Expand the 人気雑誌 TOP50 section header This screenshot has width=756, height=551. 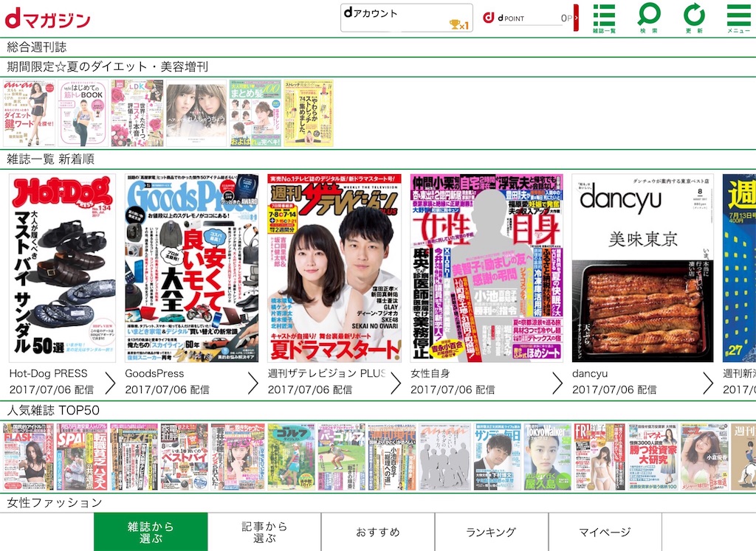coord(378,410)
